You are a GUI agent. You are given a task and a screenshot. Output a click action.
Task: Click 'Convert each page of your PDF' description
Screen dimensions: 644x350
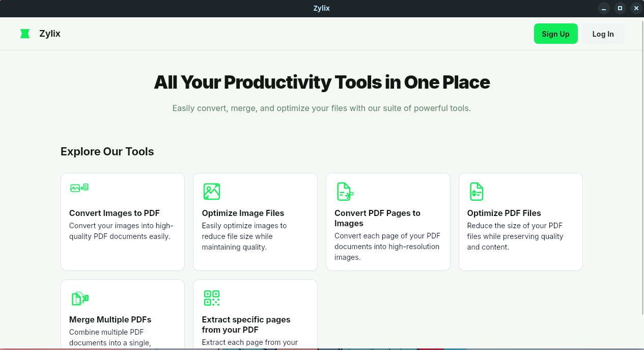point(387,247)
